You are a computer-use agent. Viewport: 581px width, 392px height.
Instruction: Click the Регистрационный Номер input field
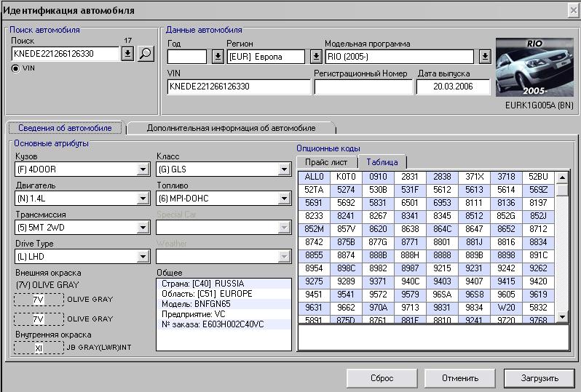(x=363, y=87)
